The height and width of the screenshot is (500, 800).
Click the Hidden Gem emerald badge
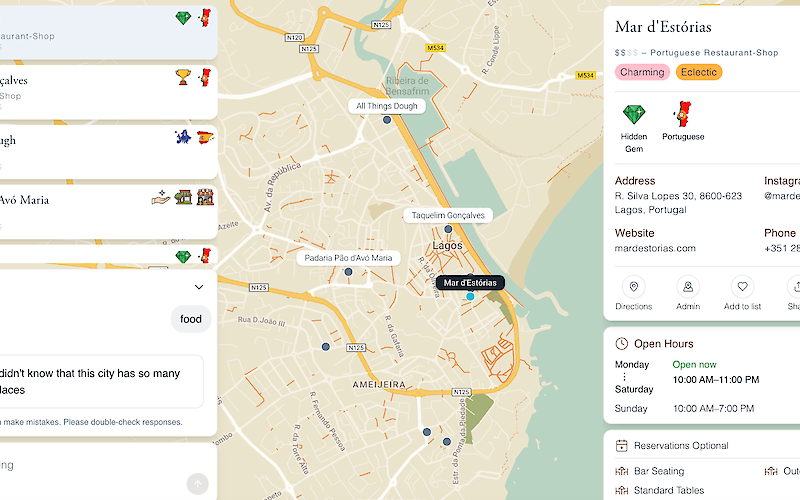(x=634, y=115)
